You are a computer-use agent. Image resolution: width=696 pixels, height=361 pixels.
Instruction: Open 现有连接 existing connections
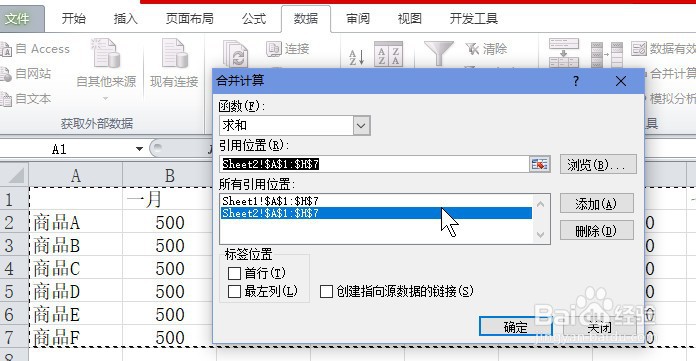[x=174, y=64]
